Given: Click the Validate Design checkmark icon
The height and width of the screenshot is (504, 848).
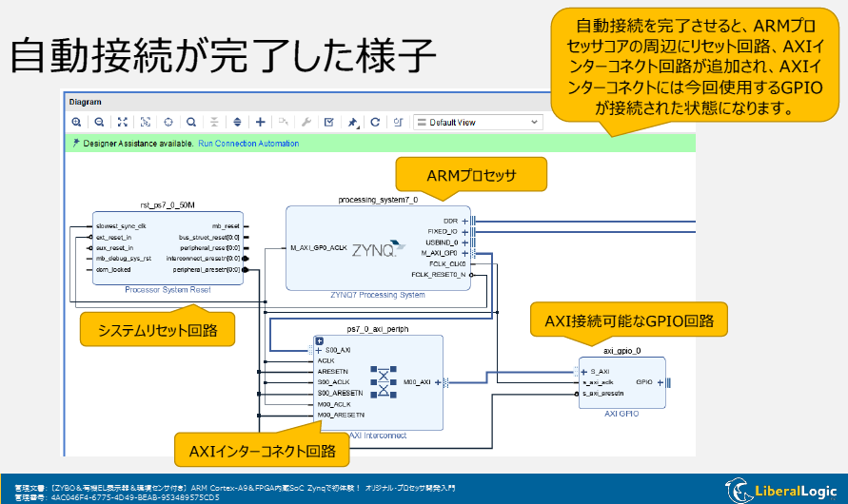Looking at the screenshot, I should tap(328, 123).
